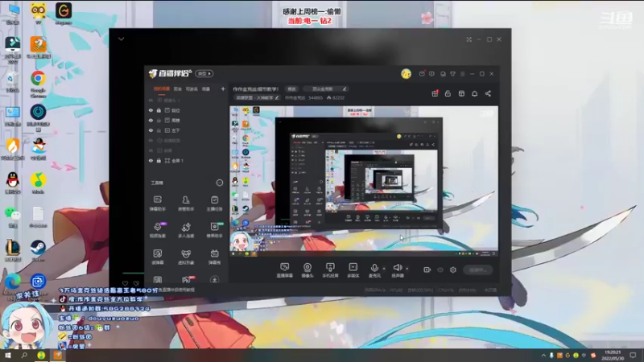Screen dimensions: 644x362
Task: Open microphone options arrow beside the mic
Action: [384, 269]
